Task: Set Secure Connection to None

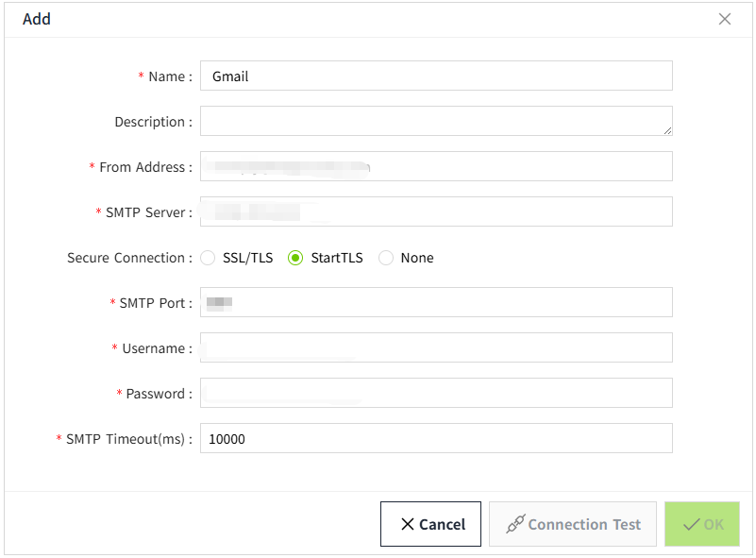Action: [x=386, y=258]
